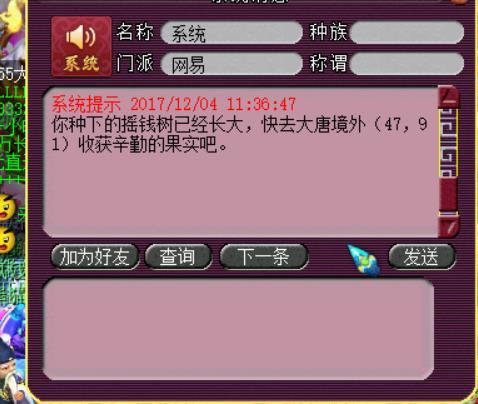Click the empty 种族 field

(407, 33)
